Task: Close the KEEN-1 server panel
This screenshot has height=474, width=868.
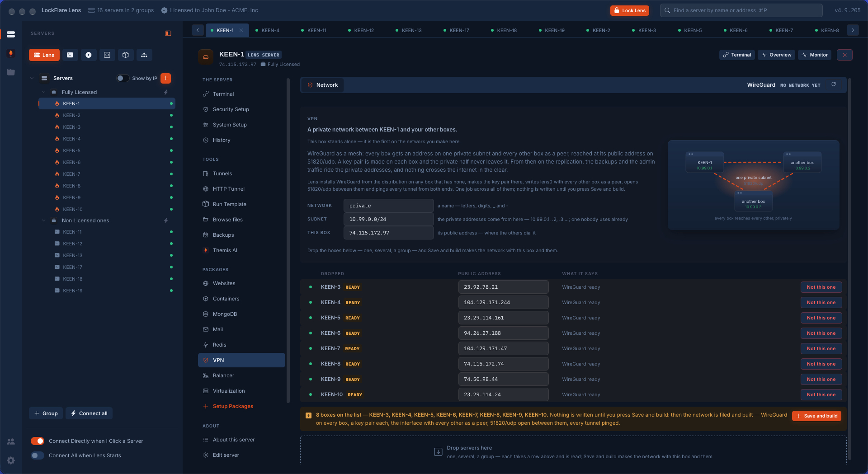Action: click(x=844, y=55)
